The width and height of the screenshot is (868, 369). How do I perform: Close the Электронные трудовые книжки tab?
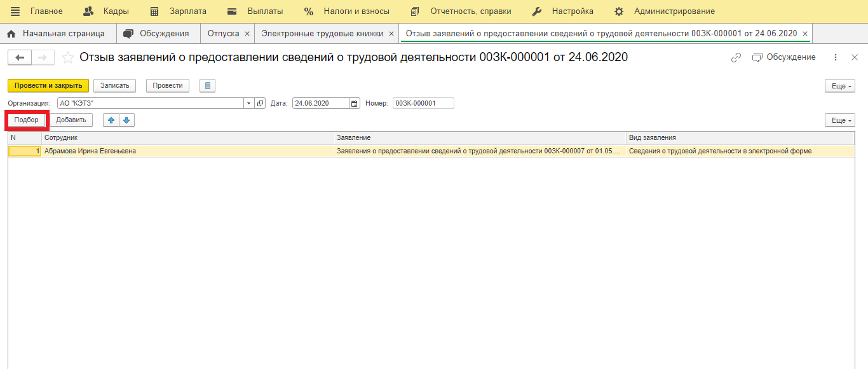[x=391, y=34]
